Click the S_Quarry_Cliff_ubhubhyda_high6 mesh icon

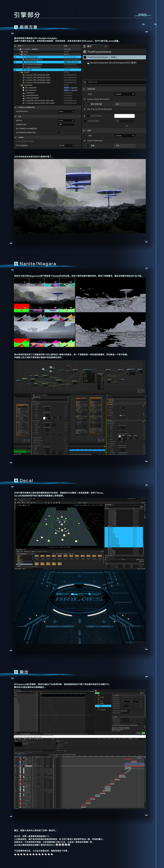click(24, 83)
